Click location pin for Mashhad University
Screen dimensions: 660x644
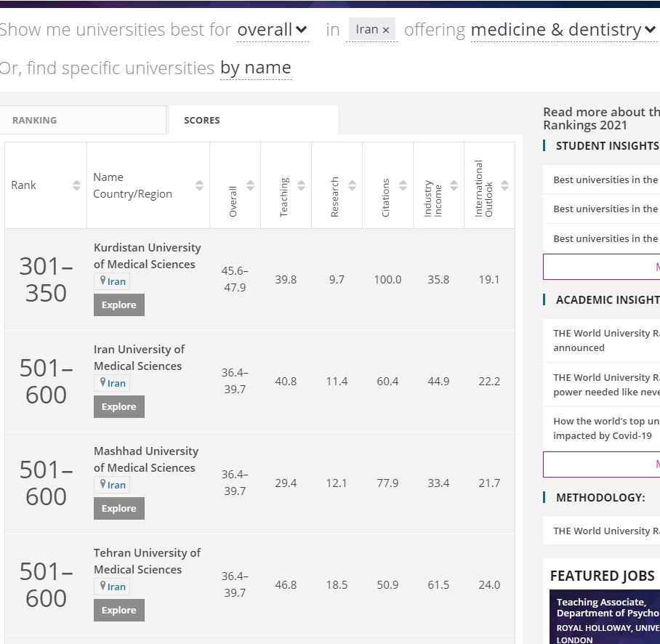click(x=102, y=484)
